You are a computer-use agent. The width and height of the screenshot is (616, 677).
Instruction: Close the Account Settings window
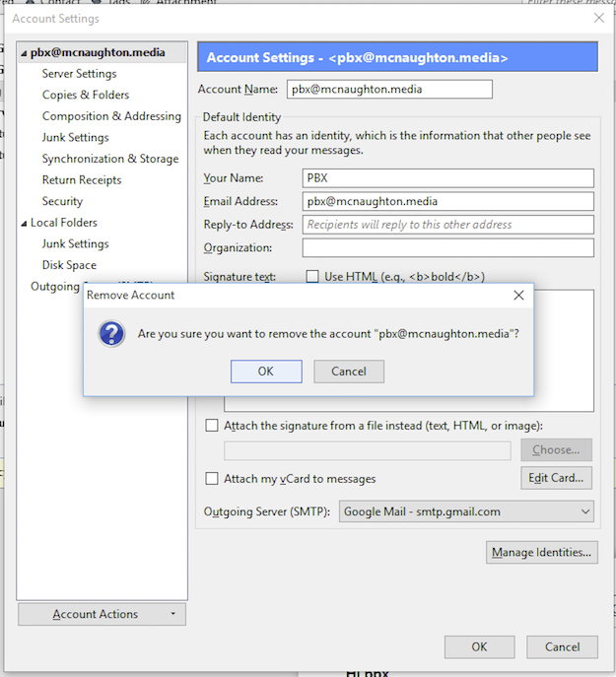[x=598, y=18]
